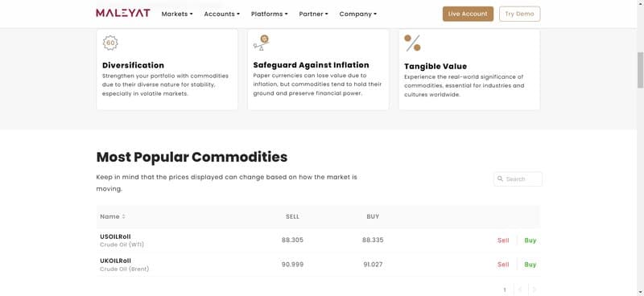The width and height of the screenshot is (644, 296).
Task: Click the MALEYAT logo
Action: pos(123,14)
